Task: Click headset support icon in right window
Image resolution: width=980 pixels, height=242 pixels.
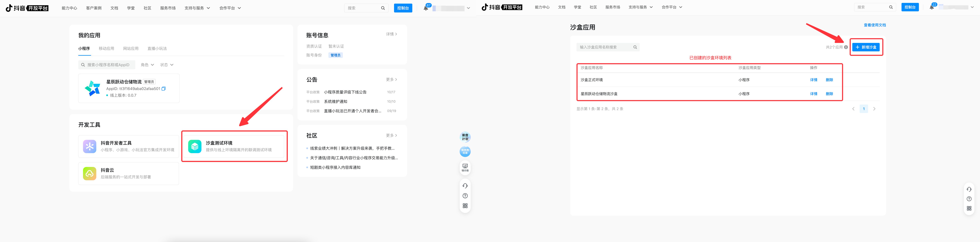Action: 969,189
